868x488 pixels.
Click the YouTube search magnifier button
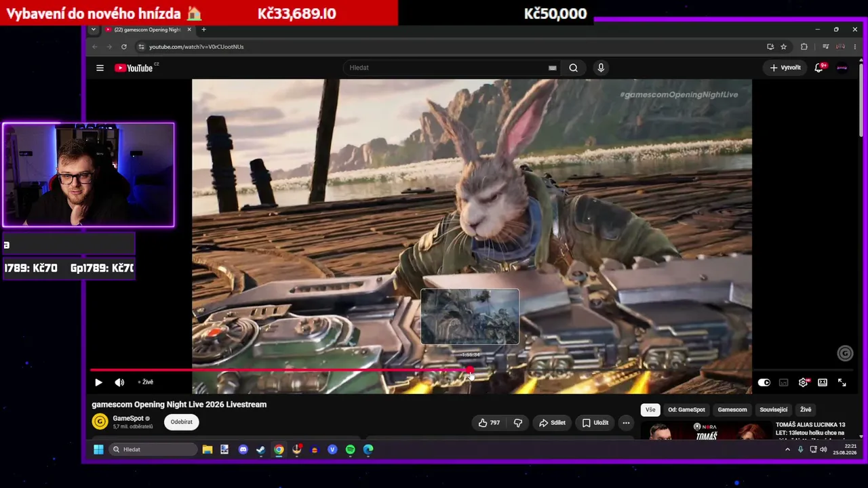[x=573, y=68]
